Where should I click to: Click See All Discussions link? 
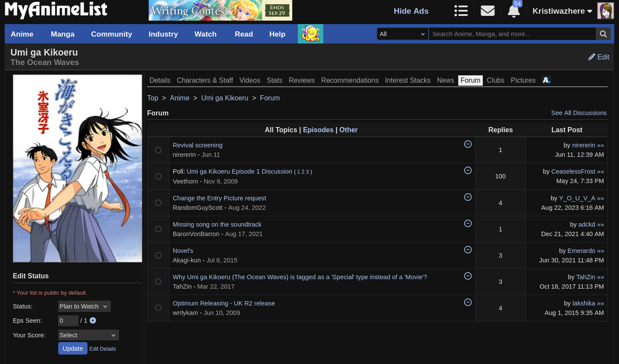(x=579, y=113)
